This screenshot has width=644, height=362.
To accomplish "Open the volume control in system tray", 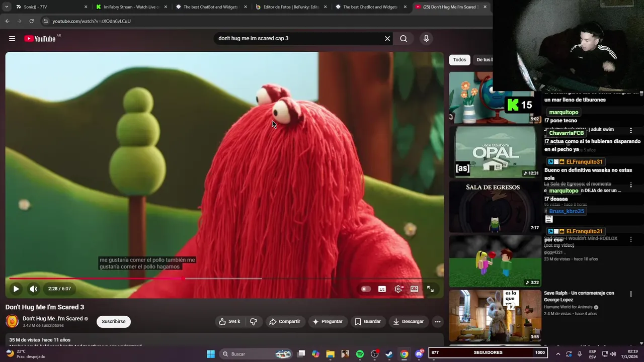I will pos(613,354).
